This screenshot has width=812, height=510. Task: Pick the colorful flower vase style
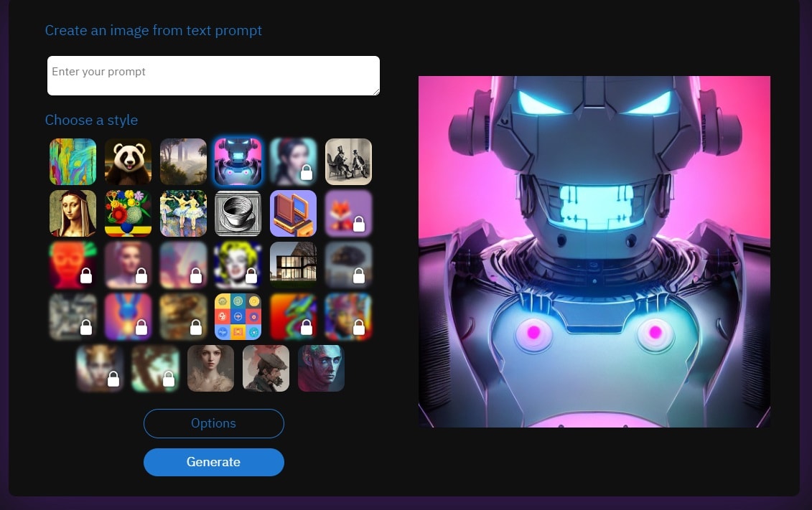point(128,213)
